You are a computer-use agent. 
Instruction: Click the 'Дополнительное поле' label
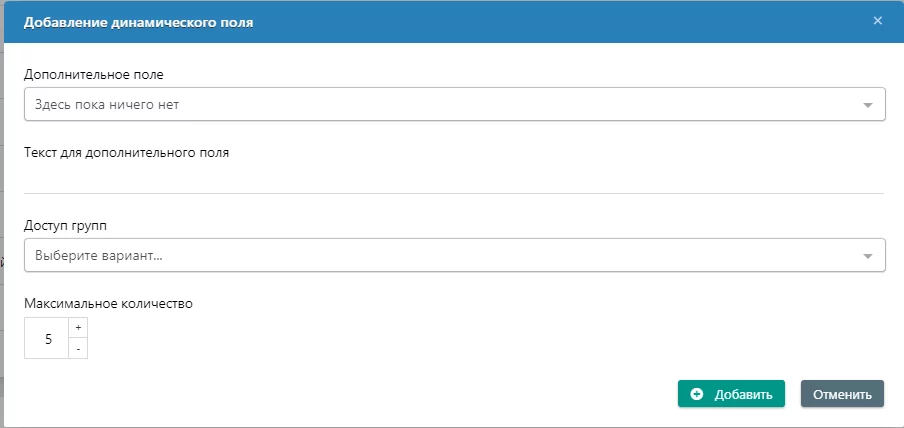pos(92,74)
